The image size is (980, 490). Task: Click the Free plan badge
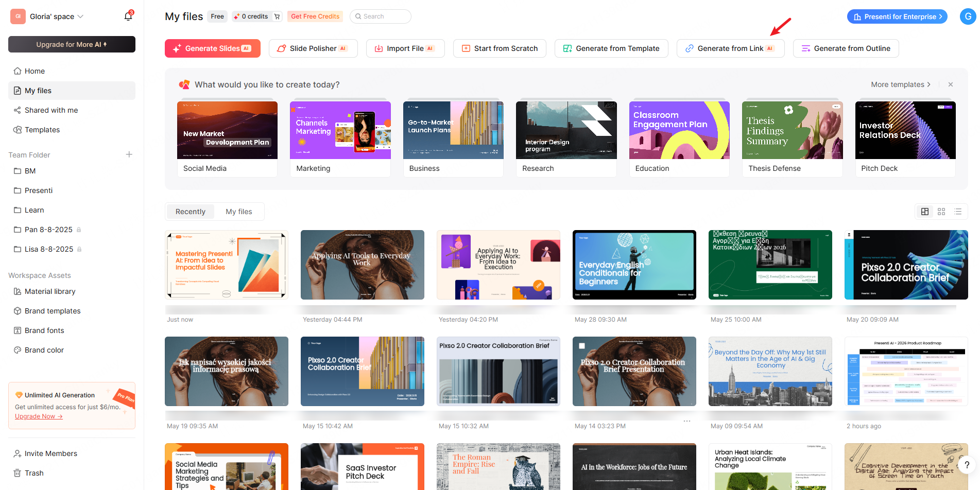click(x=217, y=16)
